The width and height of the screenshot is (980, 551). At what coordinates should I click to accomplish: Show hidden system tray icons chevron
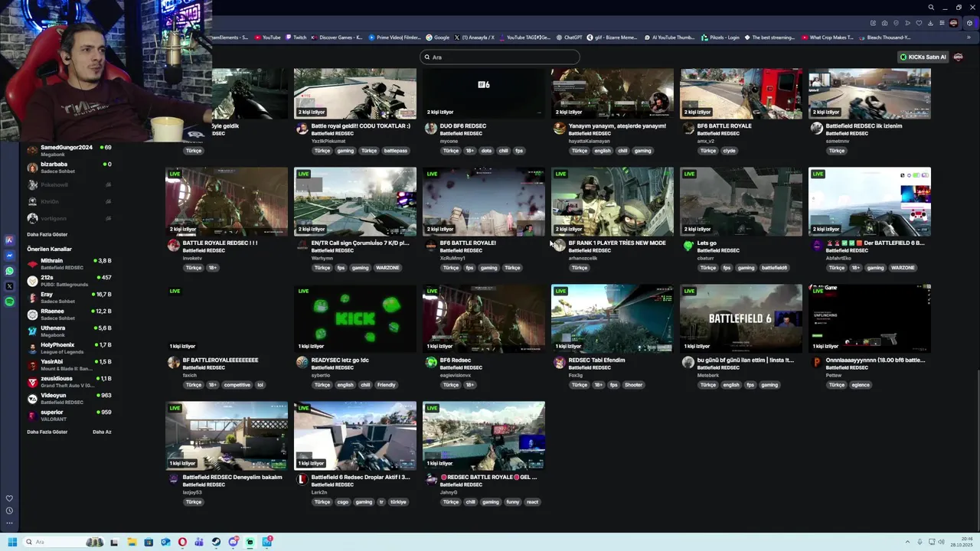[908, 542]
